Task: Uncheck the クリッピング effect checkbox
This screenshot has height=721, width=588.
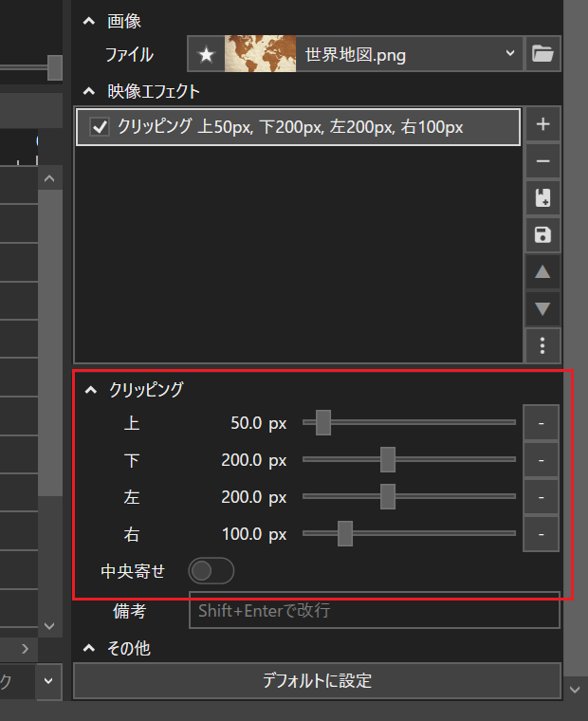Action: coord(100,127)
